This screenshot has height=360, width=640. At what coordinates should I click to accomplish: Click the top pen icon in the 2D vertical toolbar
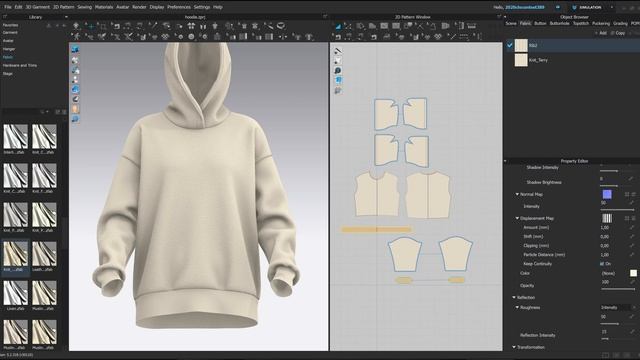(338, 51)
